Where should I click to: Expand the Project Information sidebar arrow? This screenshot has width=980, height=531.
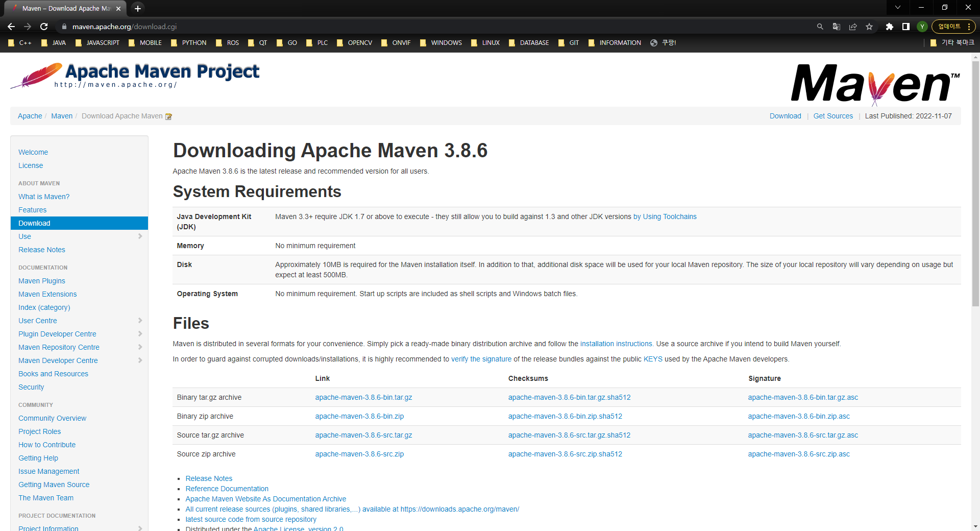(x=140, y=528)
